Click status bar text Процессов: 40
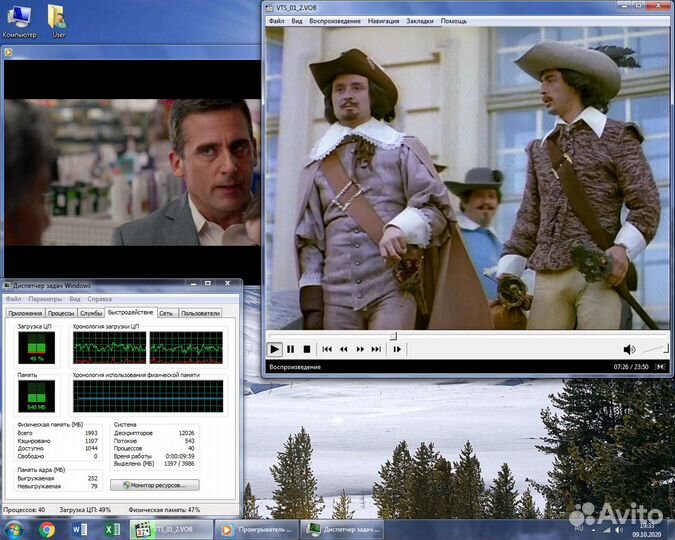This screenshot has height=540, width=675. click(24, 509)
